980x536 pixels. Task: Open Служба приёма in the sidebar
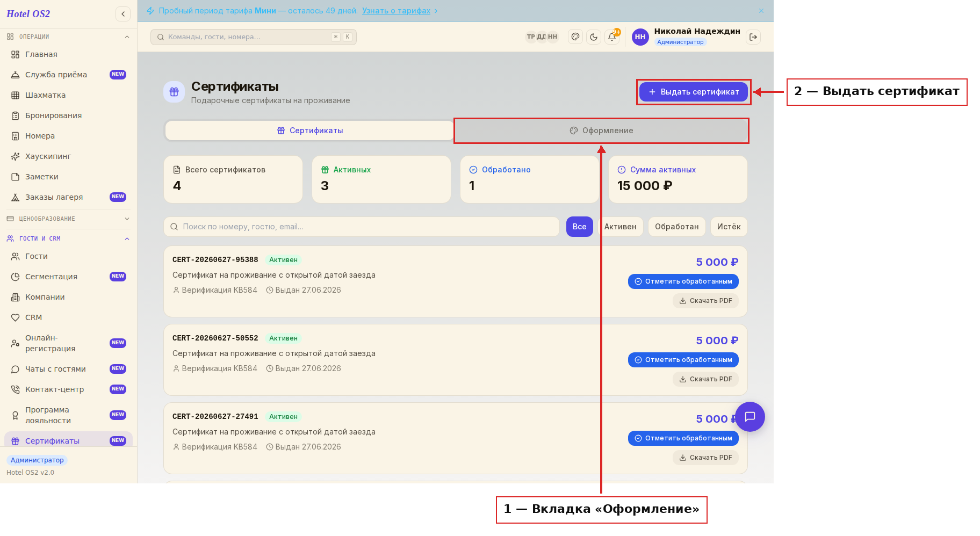click(68, 75)
